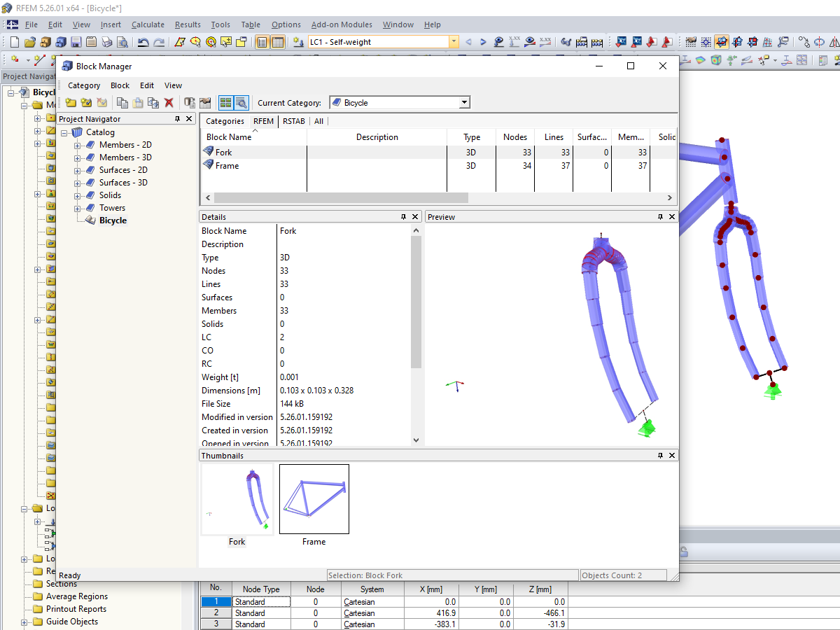The height and width of the screenshot is (630, 840).
Task: Close the Thumbnails panel
Action: (672, 455)
